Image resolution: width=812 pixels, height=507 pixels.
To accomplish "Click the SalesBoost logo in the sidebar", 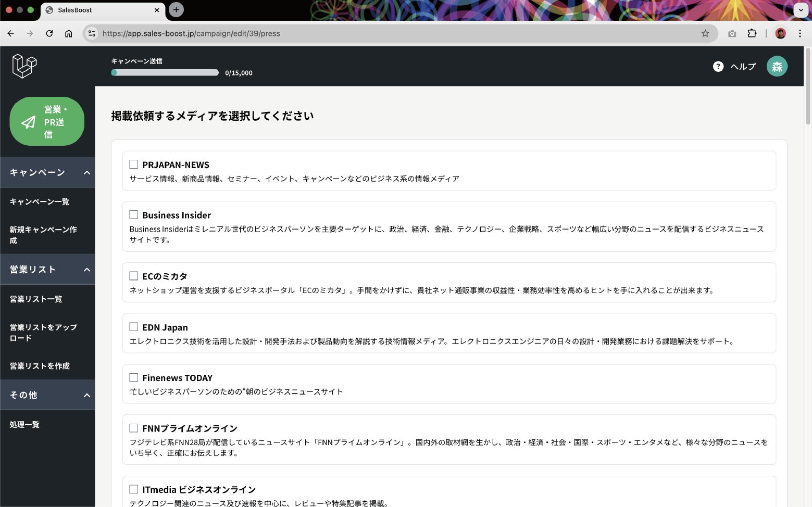I will [x=24, y=66].
